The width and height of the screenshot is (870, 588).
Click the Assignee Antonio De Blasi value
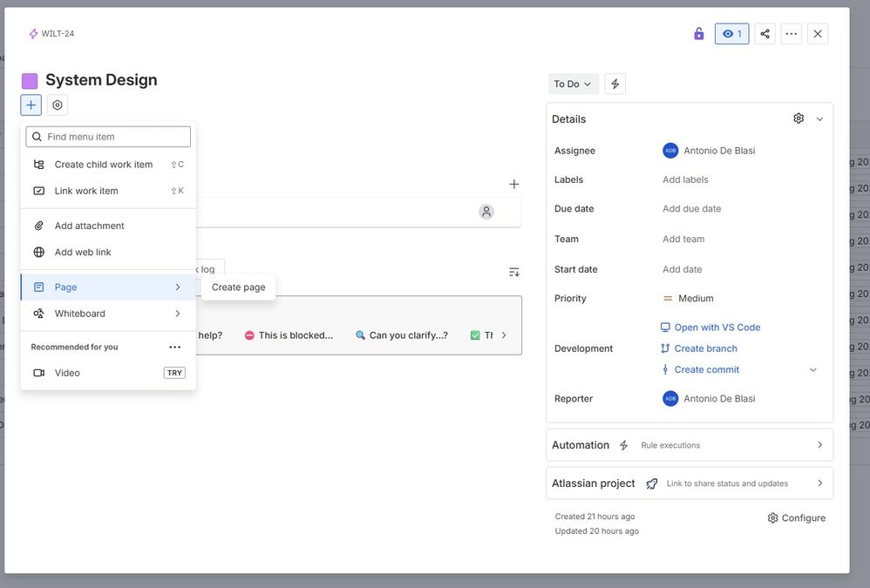pos(709,151)
